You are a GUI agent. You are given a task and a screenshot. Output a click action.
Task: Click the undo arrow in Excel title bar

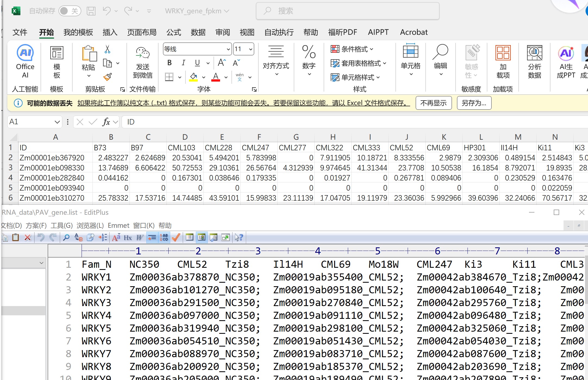coord(107,11)
